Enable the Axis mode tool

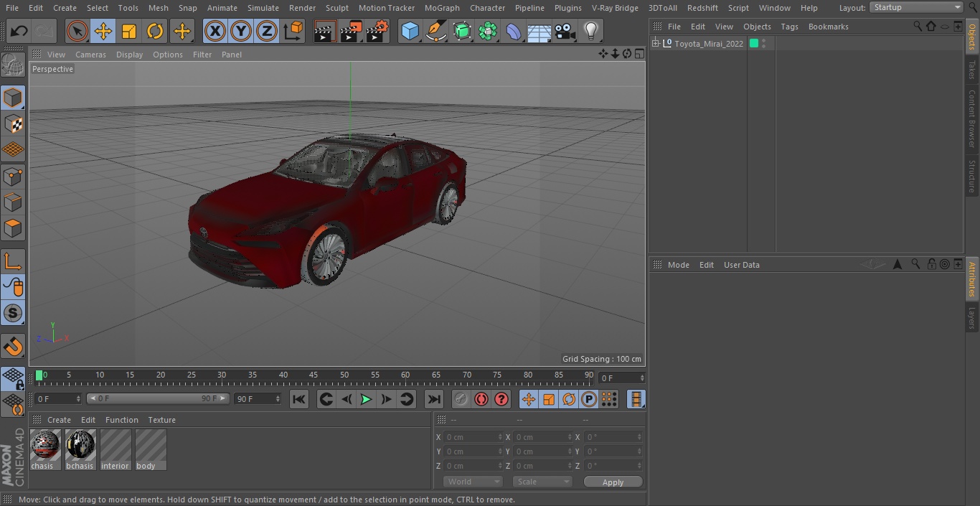[x=13, y=261]
